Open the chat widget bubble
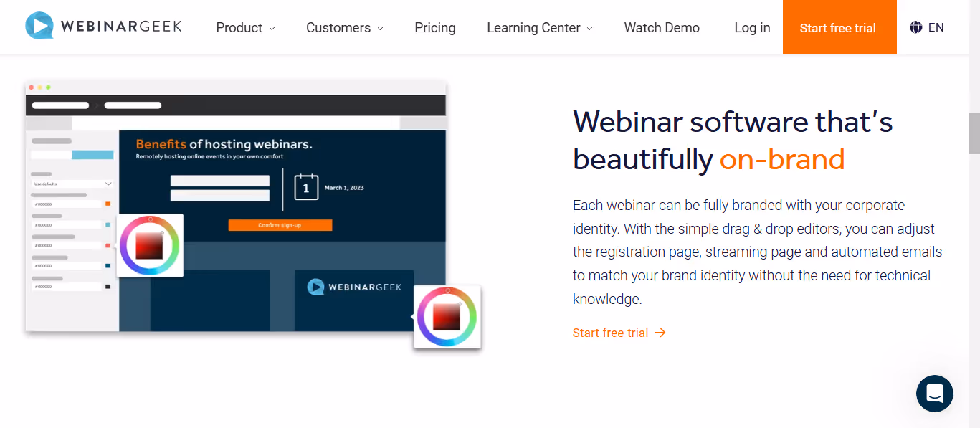 (x=935, y=394)
